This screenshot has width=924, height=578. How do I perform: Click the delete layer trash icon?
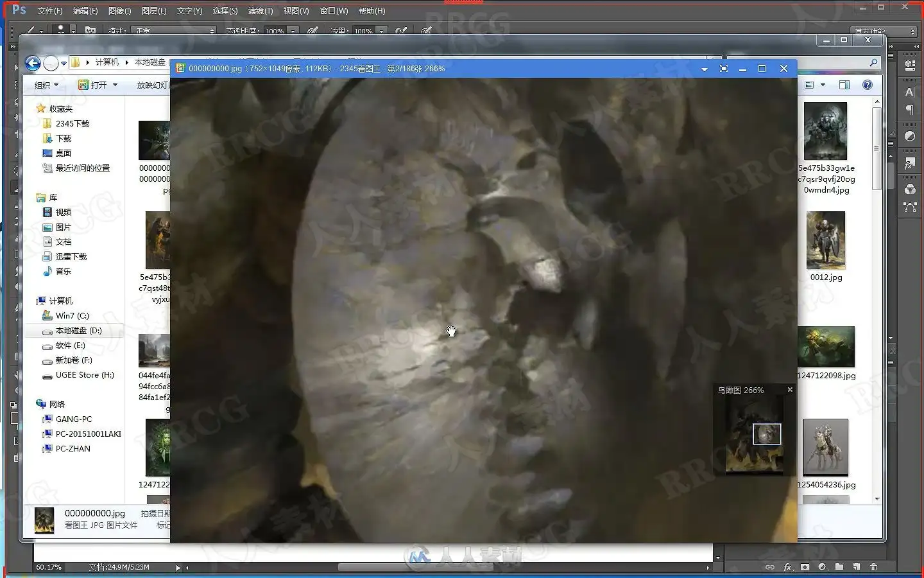point(873,567)
